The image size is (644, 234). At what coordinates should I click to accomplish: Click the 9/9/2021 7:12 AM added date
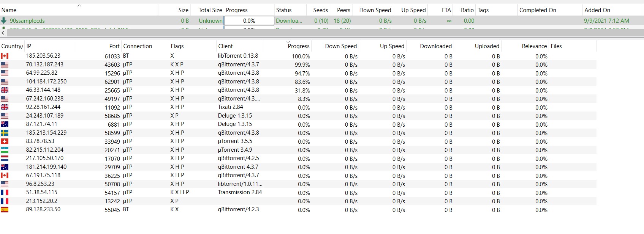(606, 21)
